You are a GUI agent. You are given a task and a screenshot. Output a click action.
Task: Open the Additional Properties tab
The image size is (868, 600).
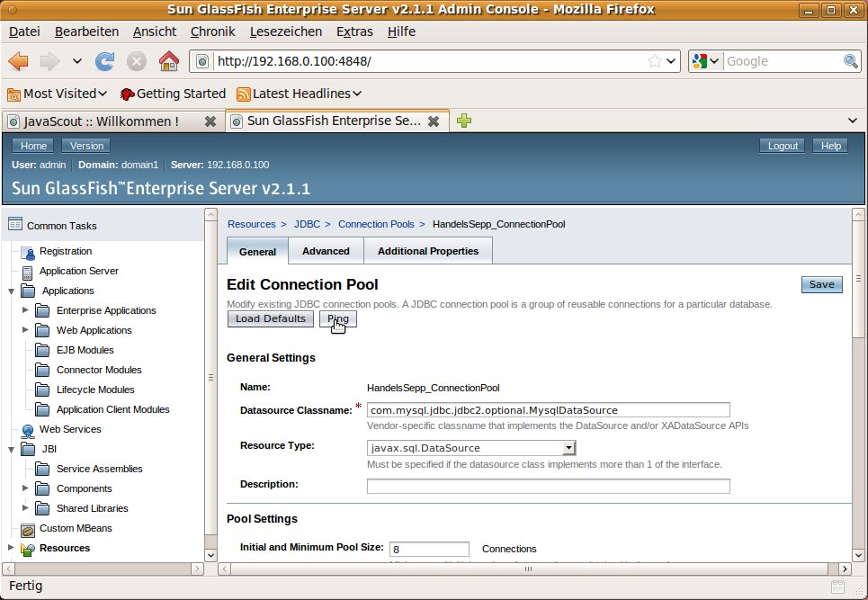tap(428, 251)
